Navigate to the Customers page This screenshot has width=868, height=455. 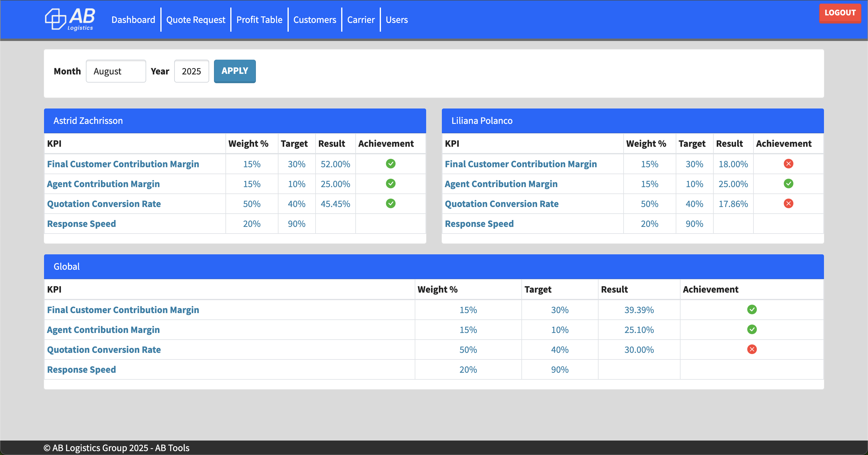click(314, 20)
